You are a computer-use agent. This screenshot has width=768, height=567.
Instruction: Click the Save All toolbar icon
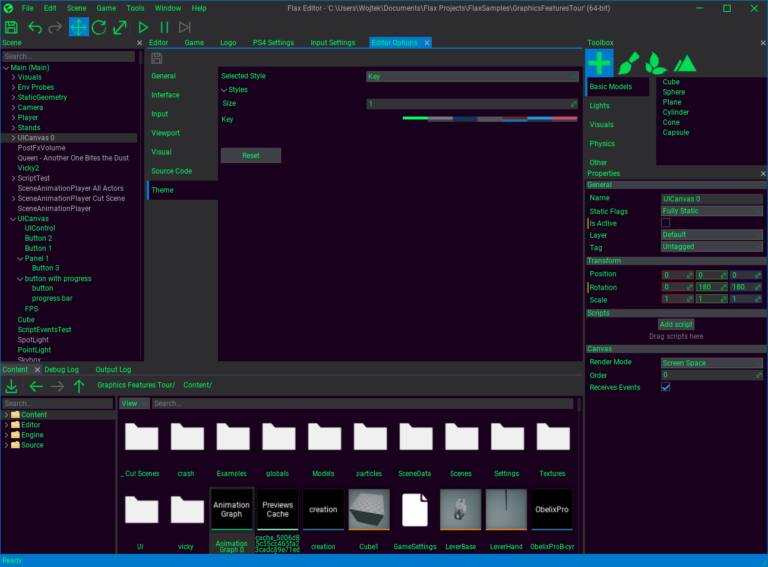coord(12,27)
